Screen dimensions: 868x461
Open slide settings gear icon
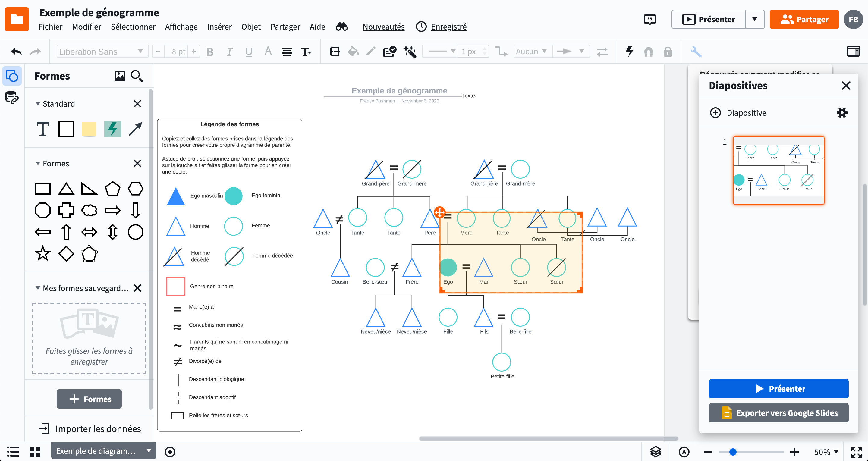tap(841, 113)
